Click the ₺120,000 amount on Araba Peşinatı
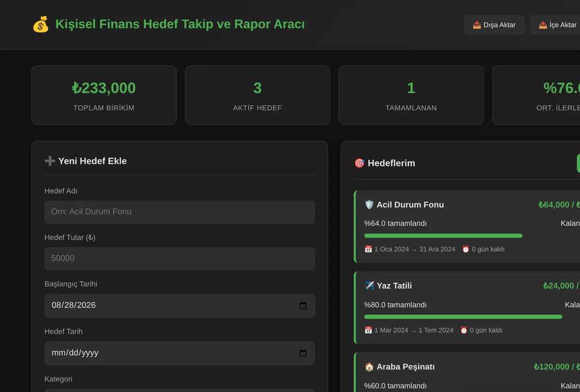This screenshot has height=392, width=580. pos(552,367)
